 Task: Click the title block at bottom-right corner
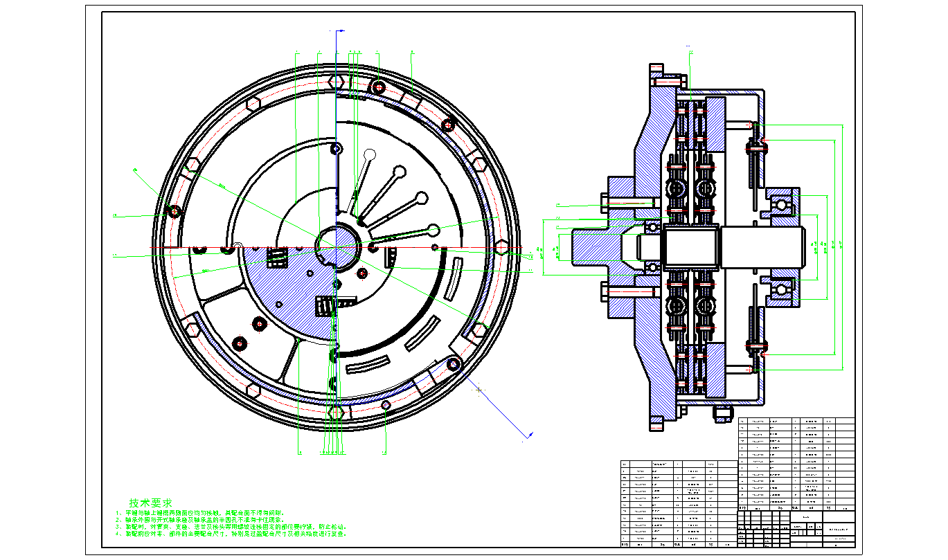[x=796, y=530]
